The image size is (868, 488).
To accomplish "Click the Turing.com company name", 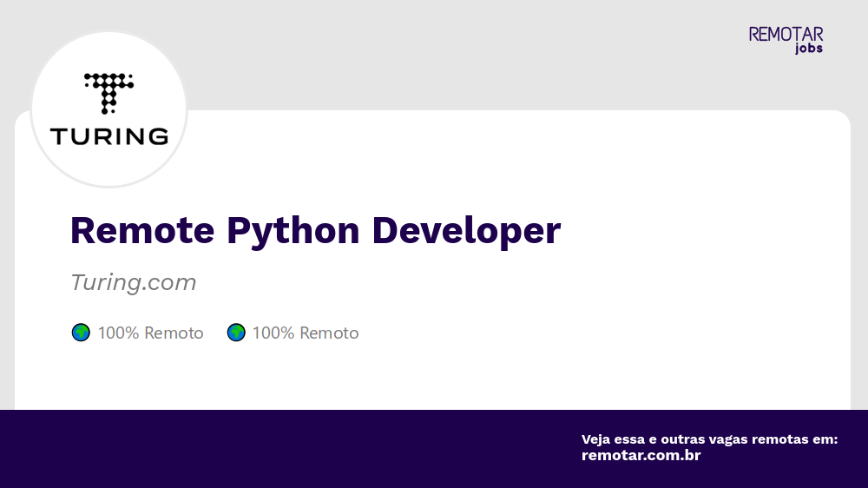I will [133, 282].
